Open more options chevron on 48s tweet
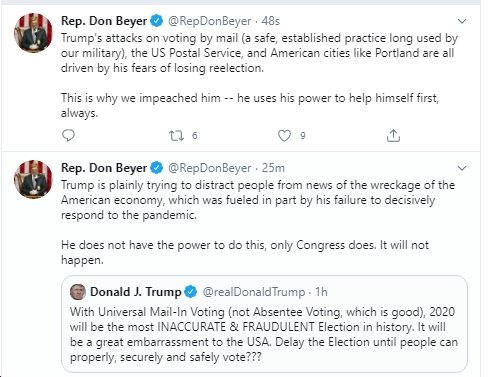The image size is (490, 377). coord(462,21)
